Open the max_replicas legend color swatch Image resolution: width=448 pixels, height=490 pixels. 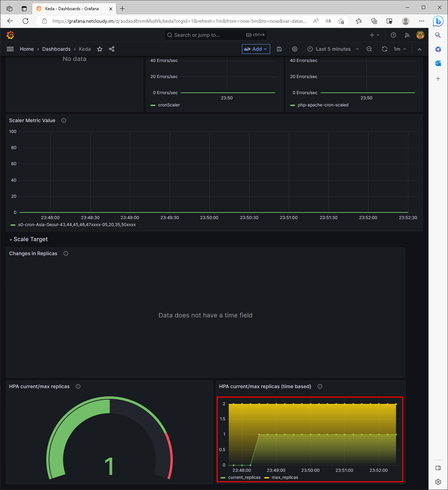267,478
